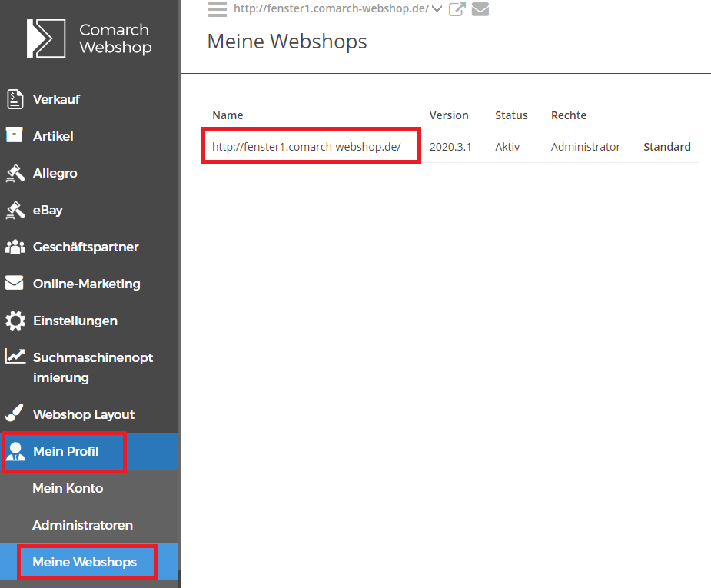
Task: Click the Comarch Webshop logo
Action: [x=89, y=38]
